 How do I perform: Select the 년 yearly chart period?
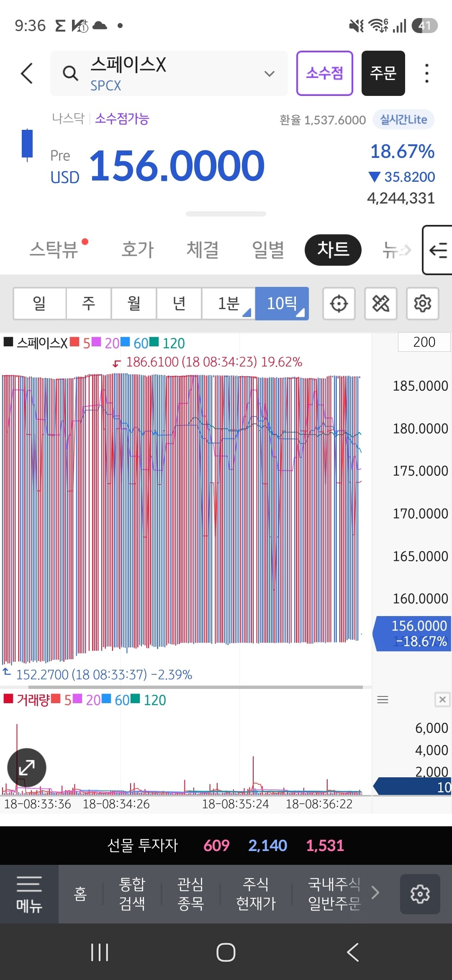[179, 303]
